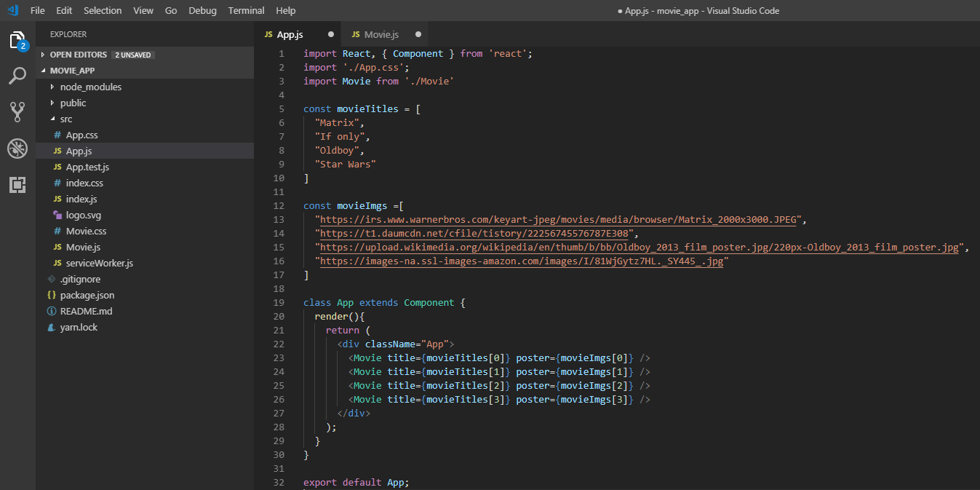Open Movie.js in the explorer tree
This screenshot has width=980, height=490.
tap(145, 247)
